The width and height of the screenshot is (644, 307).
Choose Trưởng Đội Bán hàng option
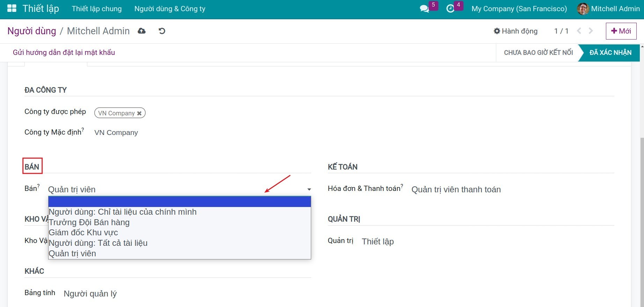[x=89, y=222]
